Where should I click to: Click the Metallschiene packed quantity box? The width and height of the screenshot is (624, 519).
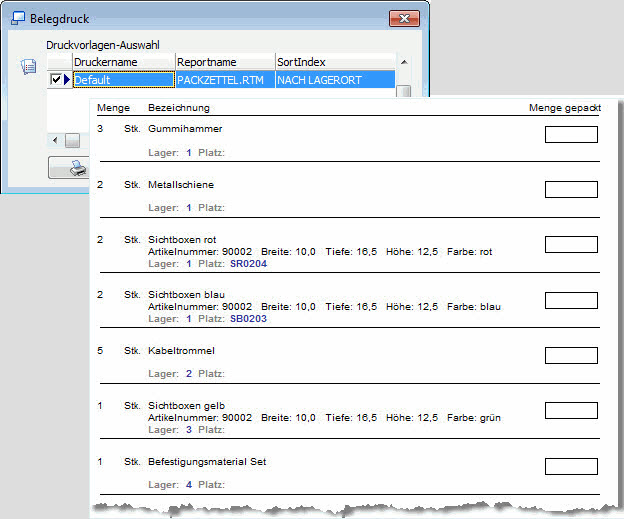click(571, 189)
